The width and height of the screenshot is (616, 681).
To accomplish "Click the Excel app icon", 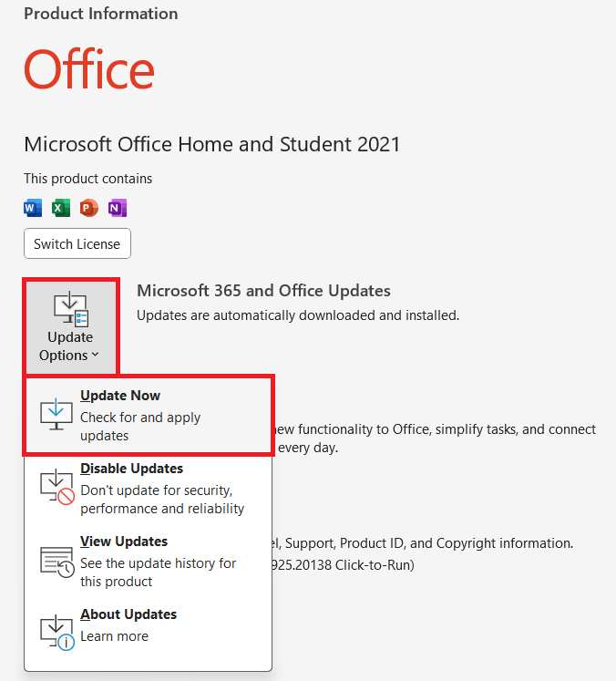I will click(61, 208).
